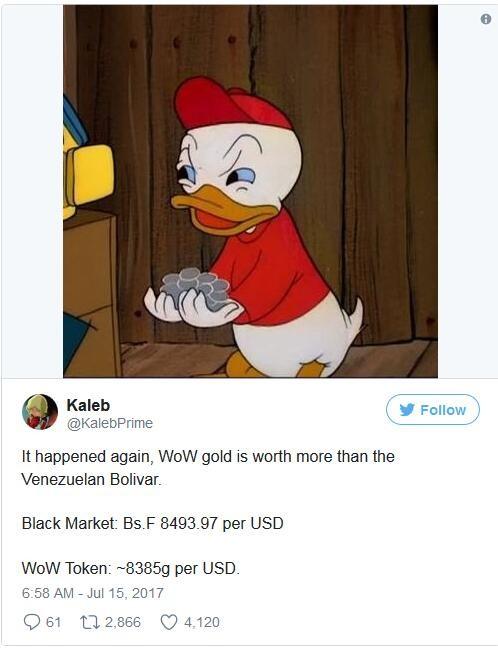498x649 pixels.
Task: Open the Kaleb display name link
Action: coord(88,405)
